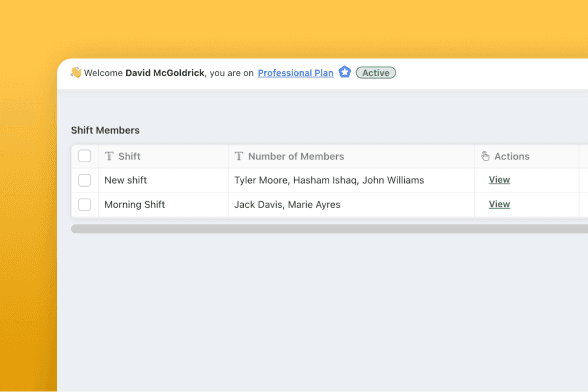Click the waving hand emoji icon
Screen dimensions: 588x392
click(75, 72)
